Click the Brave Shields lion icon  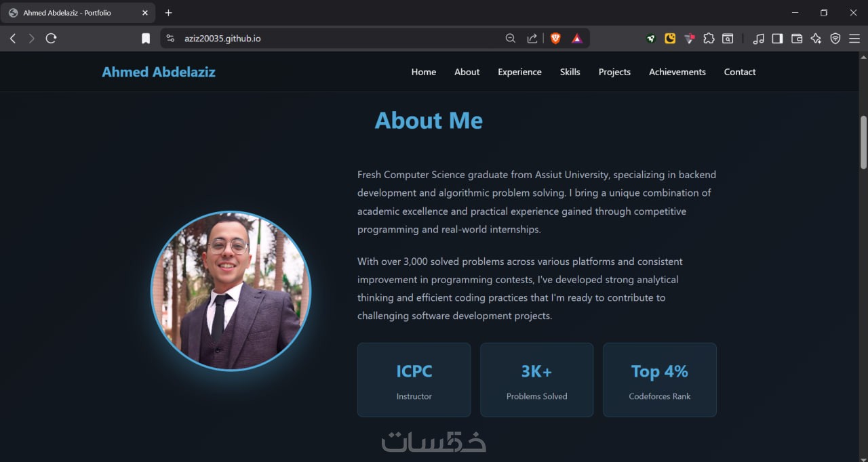555,39
